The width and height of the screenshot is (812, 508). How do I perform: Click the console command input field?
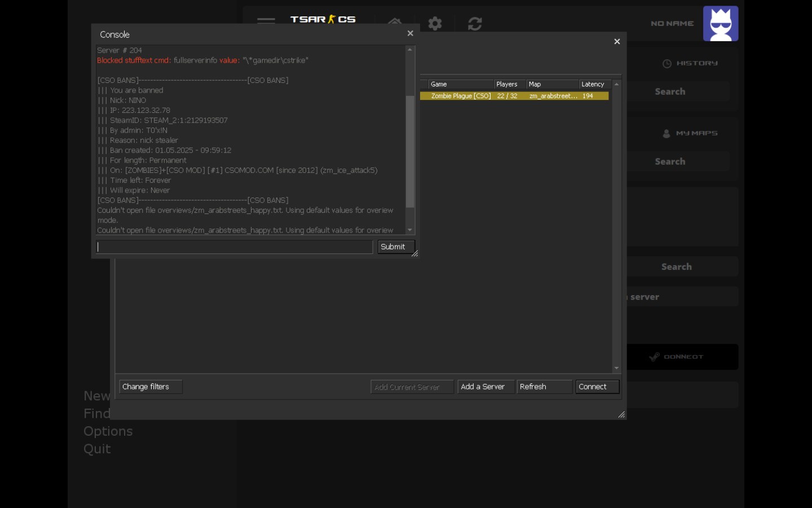pyautogui.click(x=234, y=247)
